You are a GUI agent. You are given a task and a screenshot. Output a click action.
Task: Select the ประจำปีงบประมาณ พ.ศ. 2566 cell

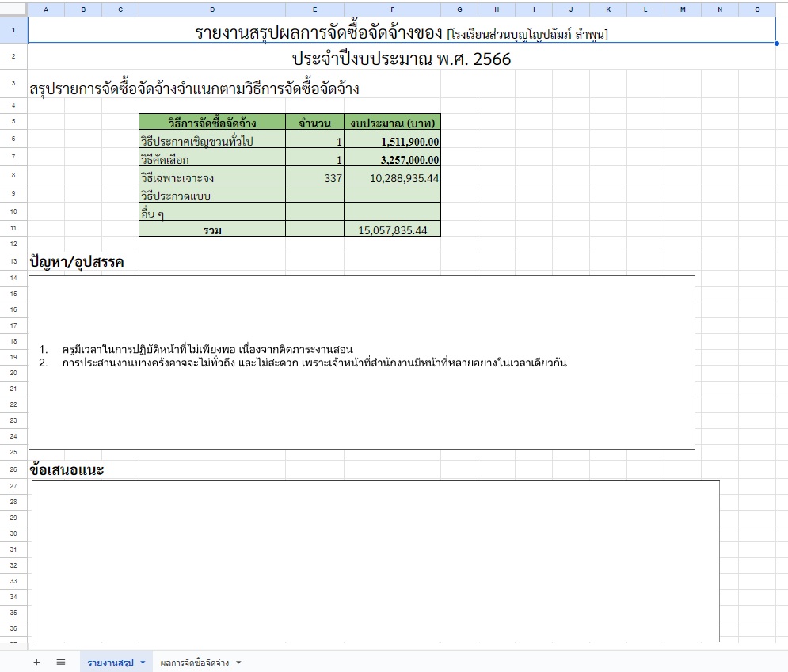point(401,59)
